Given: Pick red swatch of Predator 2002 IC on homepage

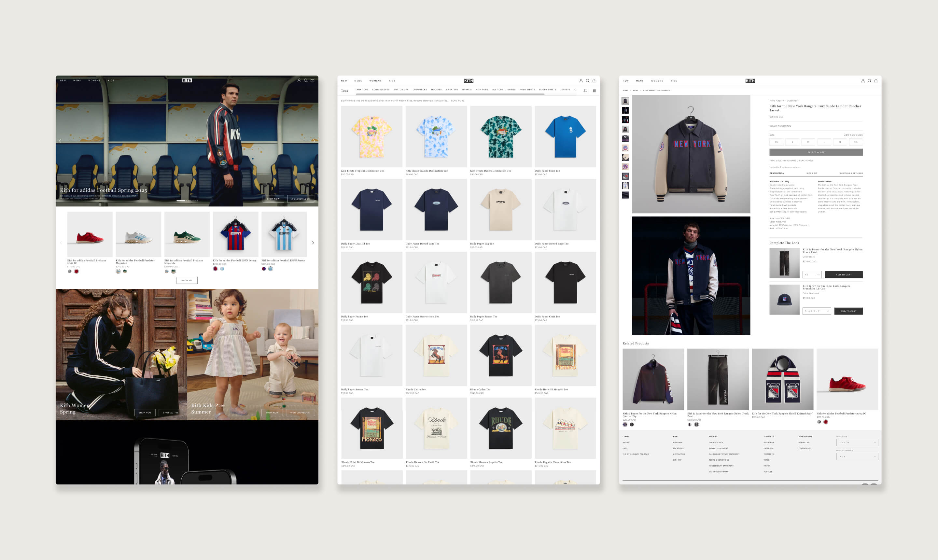Looking at the screenshot, I should (76, 271).
